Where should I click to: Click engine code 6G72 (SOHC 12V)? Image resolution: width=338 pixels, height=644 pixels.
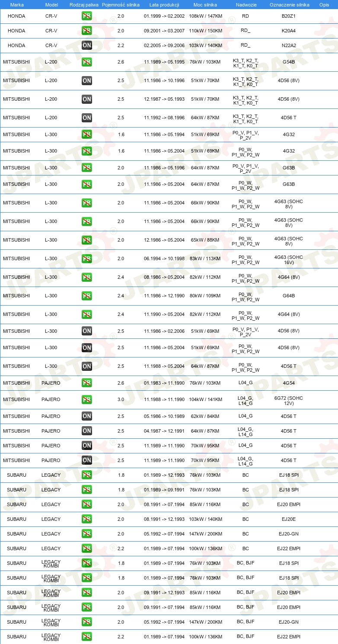[289, 401]
